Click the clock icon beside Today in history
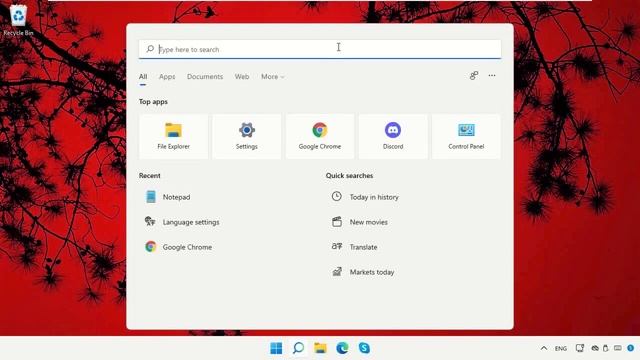Viewport: 640px width, 360px height. point(337,196)
